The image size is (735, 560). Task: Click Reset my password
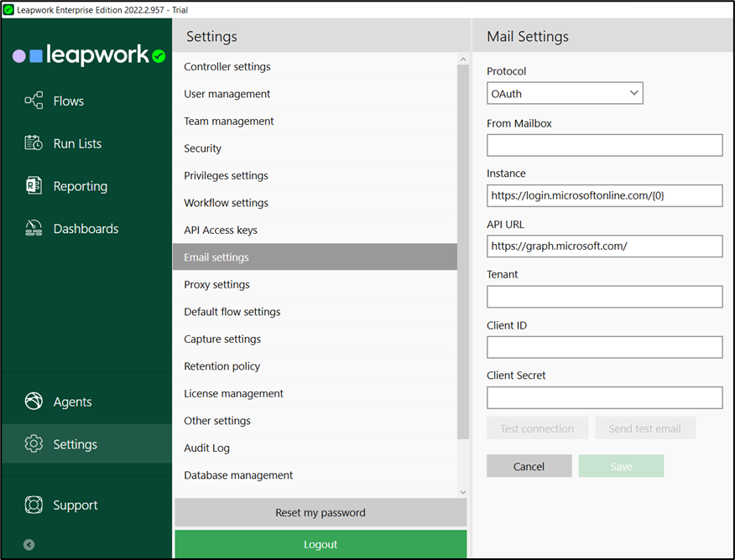point(320,512)
